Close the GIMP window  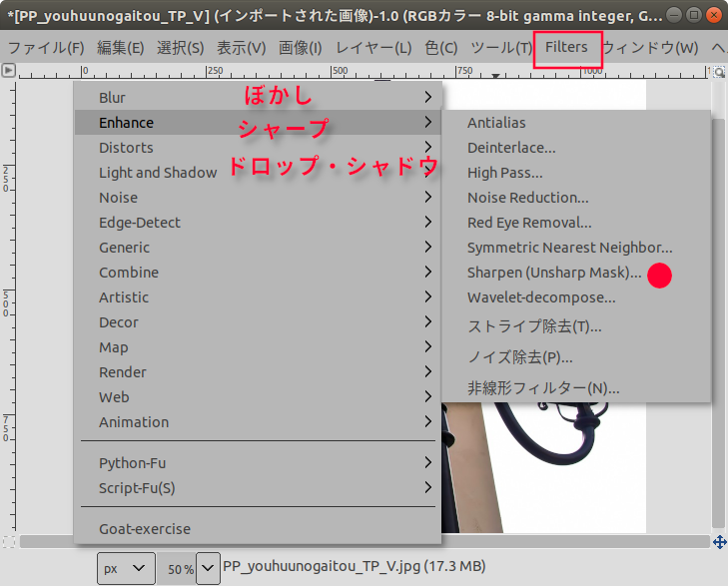point(714,15)
